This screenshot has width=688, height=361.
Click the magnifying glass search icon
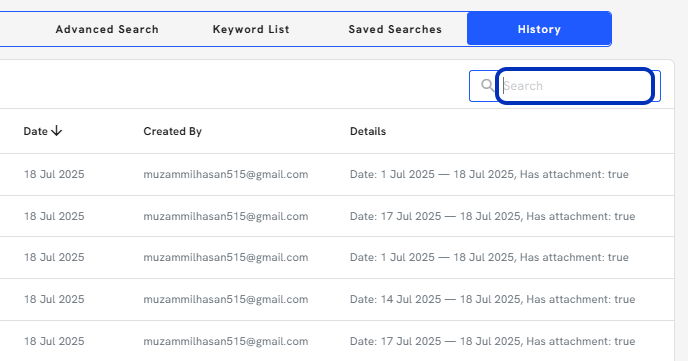tap(487, 85)
